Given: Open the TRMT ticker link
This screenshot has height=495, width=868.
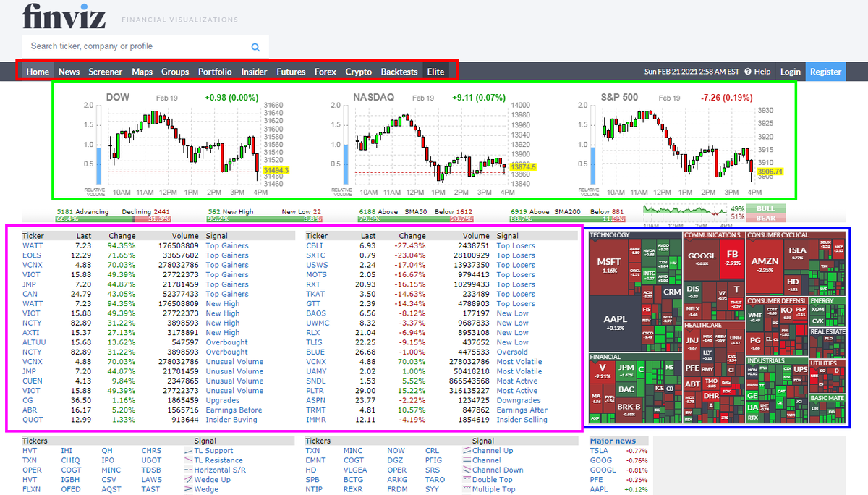Looking at the screenshot, I should pos(316,410).
